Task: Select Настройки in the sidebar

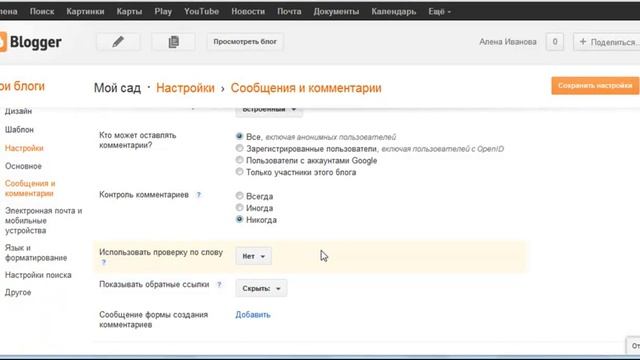Action: click(24, 148)
